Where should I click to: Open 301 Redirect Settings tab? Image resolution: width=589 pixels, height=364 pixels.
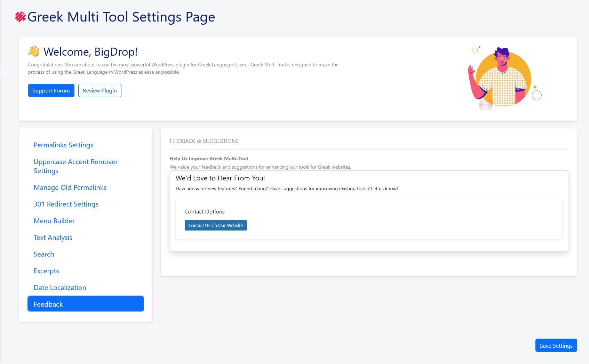(66, 204)
